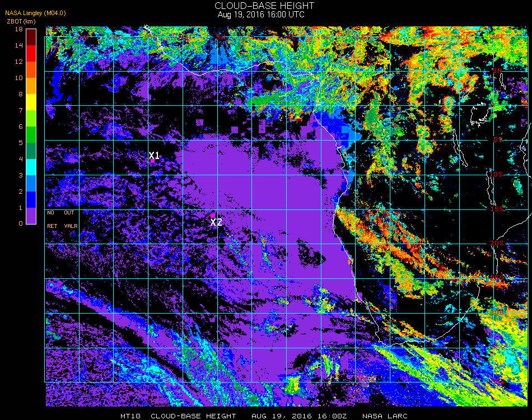This screenshot has width=532, height=420.
Task: Click the '14' colorbar scale value
Action: [18, 45]
